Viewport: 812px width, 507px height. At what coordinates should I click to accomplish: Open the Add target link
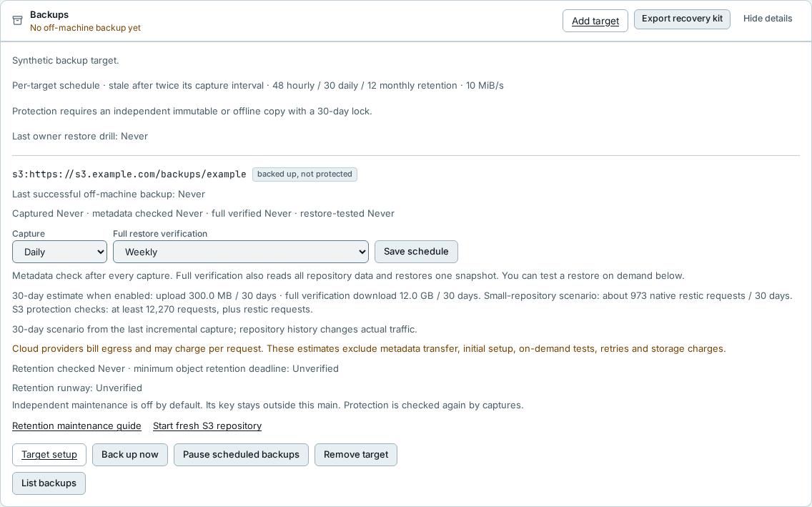click(x=595, y=21)
